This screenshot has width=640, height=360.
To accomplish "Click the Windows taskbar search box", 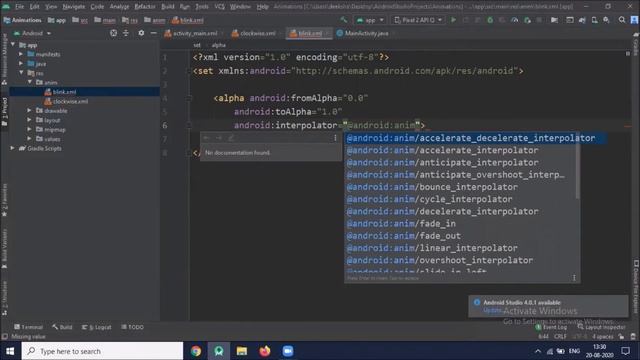I will point(102,351).
